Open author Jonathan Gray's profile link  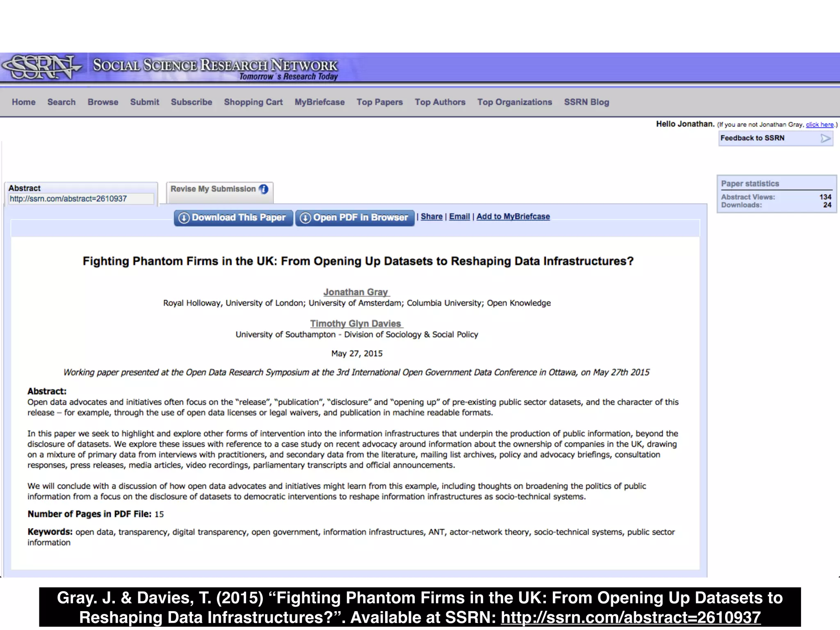[356, 292]
